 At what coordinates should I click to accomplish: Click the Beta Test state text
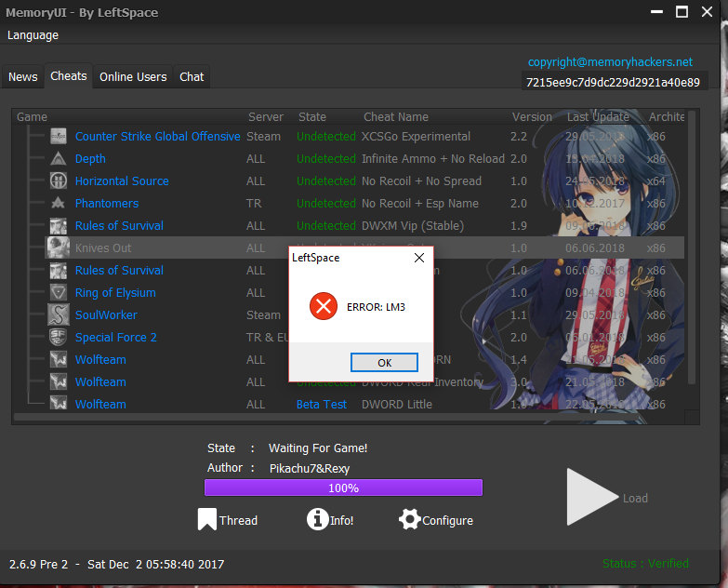pos(322,404)
